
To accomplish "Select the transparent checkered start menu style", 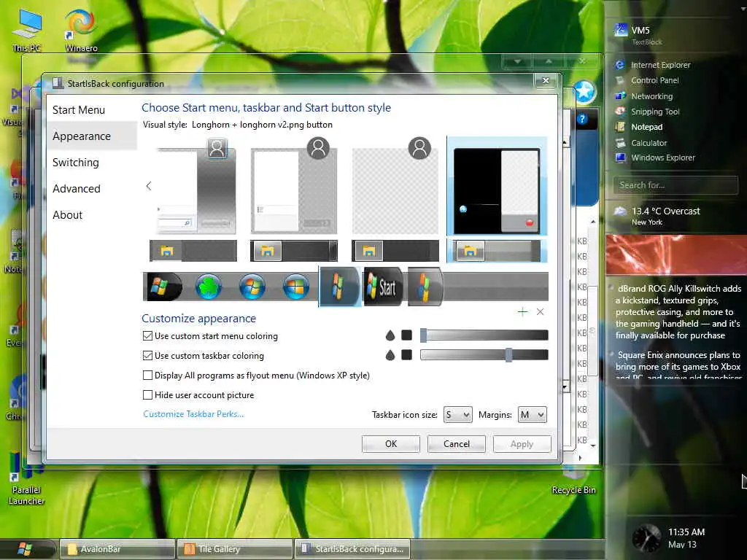I will point(395,186).
